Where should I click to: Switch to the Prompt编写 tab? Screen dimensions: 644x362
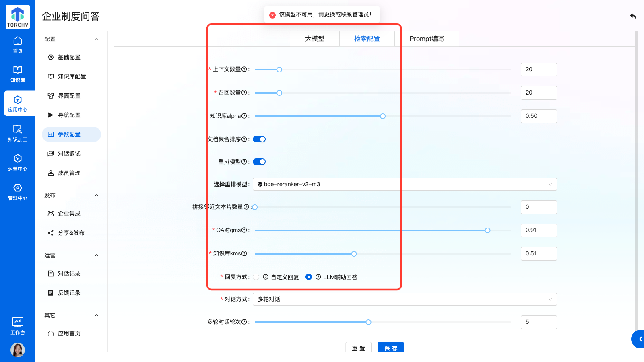click(x=427, y=39)
